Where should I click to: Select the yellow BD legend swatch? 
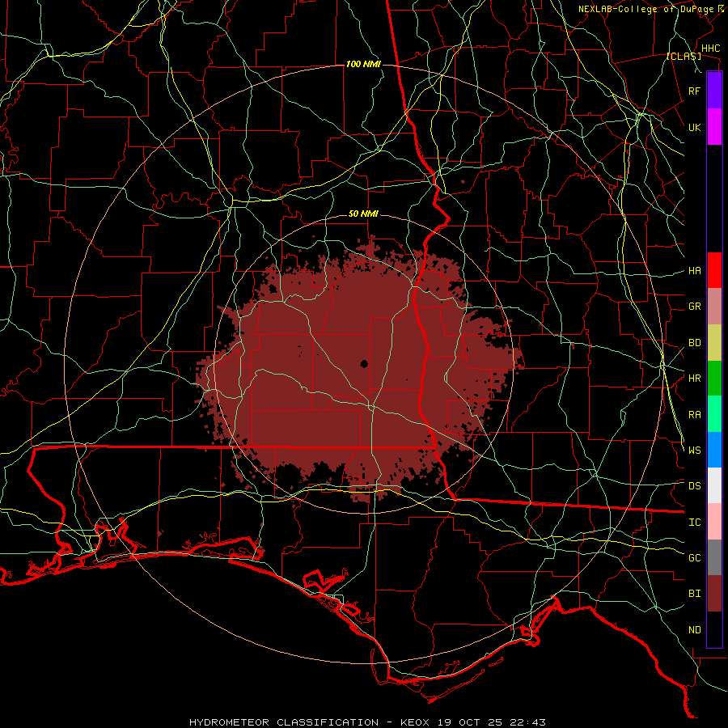(x=714, y=342)
